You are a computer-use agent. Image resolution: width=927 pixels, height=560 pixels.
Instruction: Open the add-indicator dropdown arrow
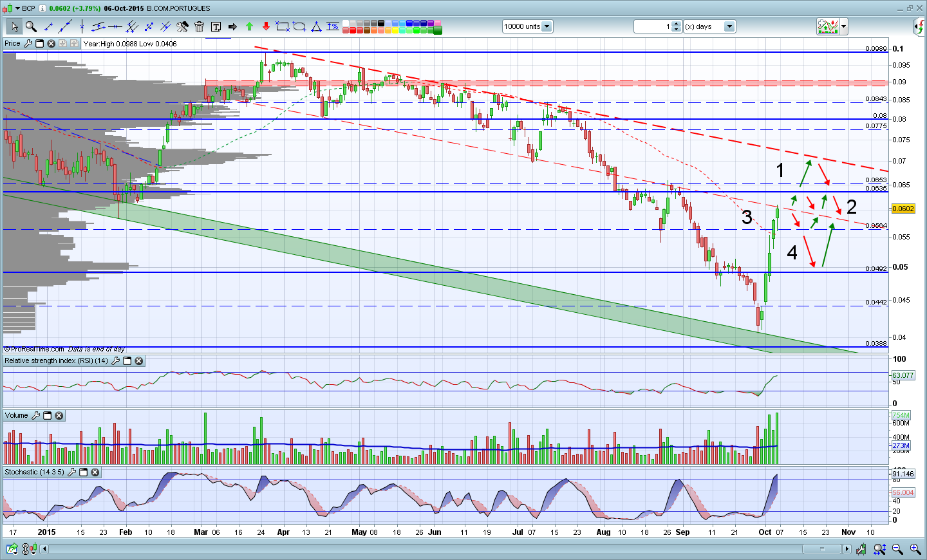[x=843, y=26]
